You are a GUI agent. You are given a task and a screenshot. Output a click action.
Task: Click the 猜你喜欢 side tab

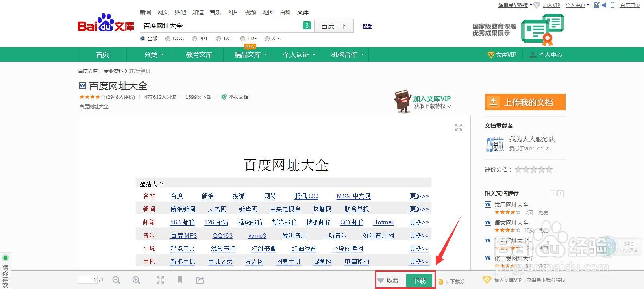click(5, 271)
